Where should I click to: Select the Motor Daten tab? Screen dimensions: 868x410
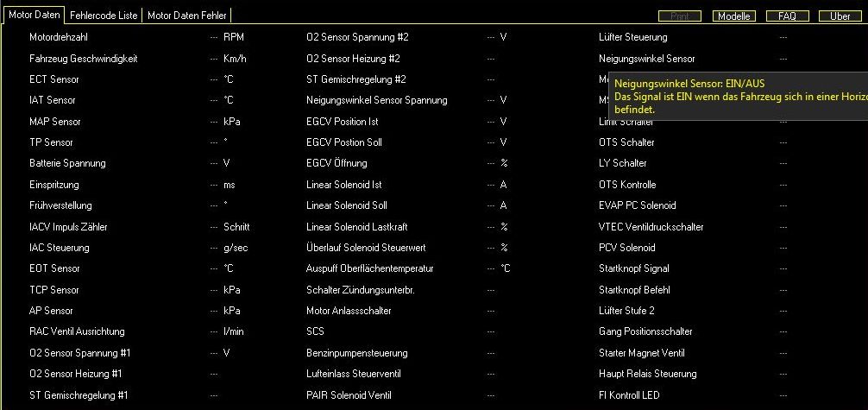click(35, 16)
